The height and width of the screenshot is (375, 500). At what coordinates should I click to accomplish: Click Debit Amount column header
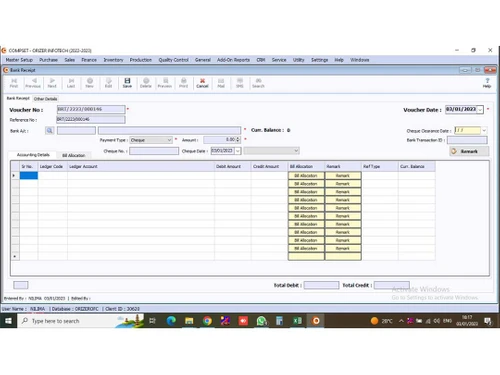(233, 166)
